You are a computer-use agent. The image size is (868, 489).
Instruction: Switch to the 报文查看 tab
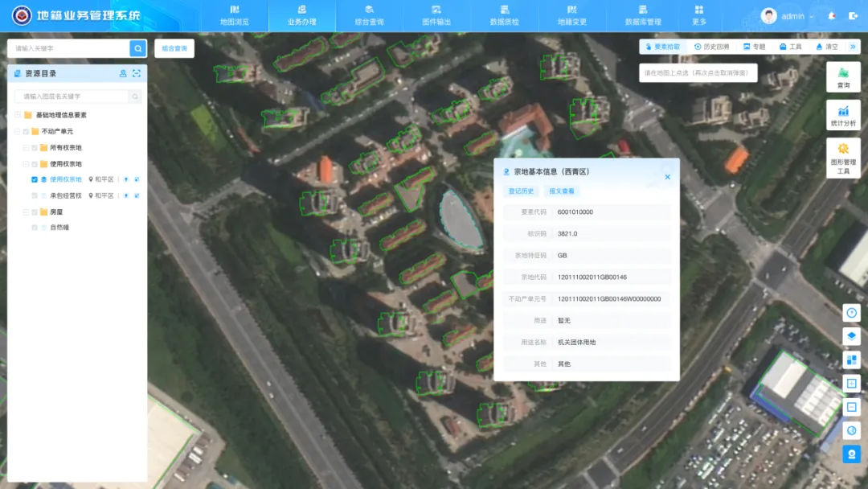pos(562,191)
